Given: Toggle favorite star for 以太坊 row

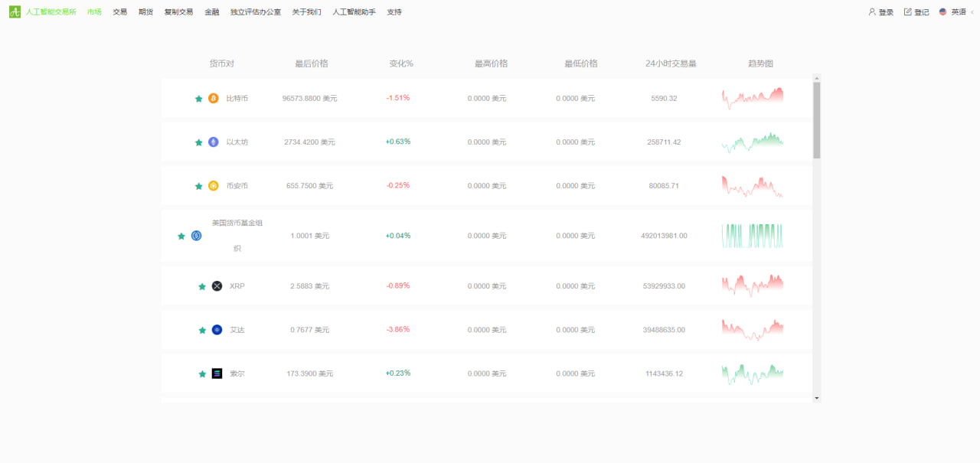Looking at the screenshot, I should tap(199, 142).
